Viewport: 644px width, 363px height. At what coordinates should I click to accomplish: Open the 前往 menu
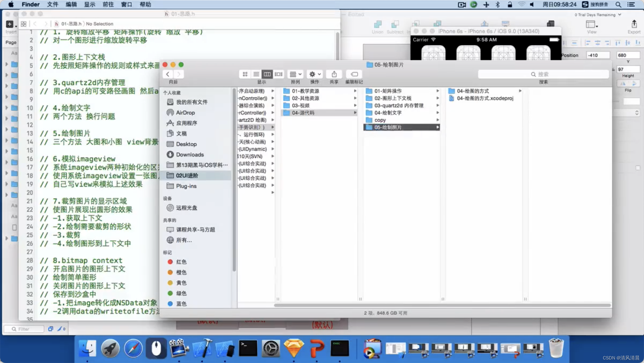108,4
